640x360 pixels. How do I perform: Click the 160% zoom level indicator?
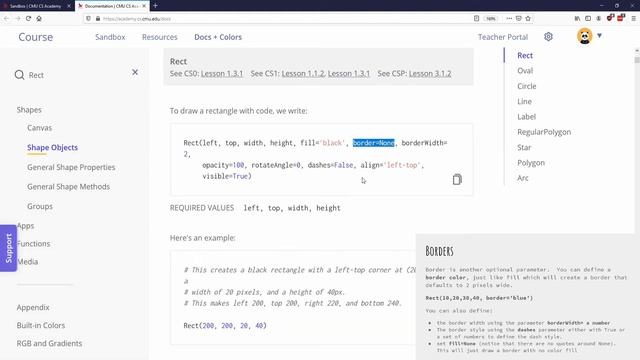[x=491, y=18]
